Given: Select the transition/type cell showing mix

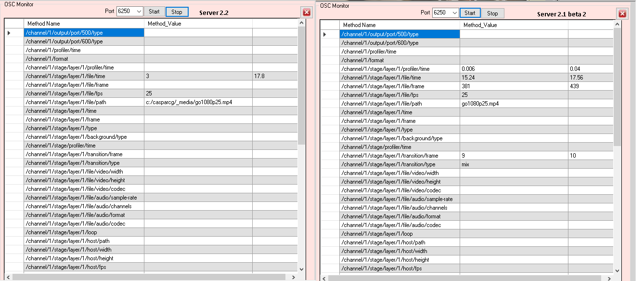Looking at the screenshot, I should click(514, 164).
